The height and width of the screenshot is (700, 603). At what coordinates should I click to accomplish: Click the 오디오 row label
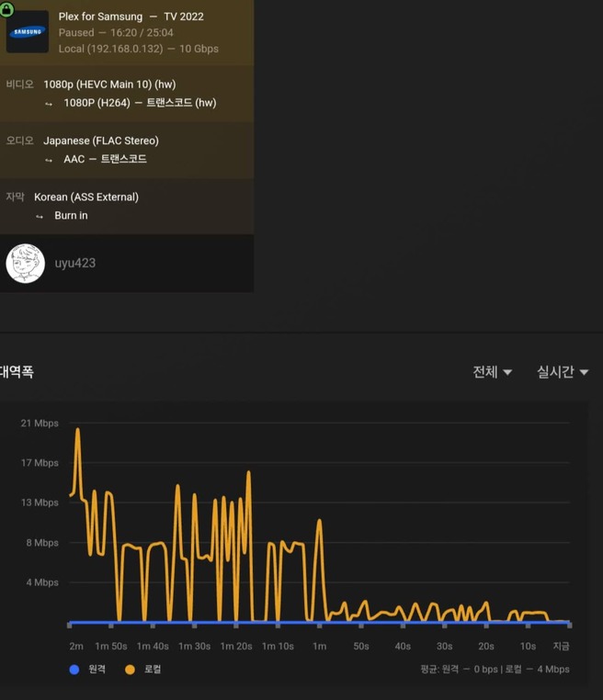pyautogui.click(x=19, y=141)
